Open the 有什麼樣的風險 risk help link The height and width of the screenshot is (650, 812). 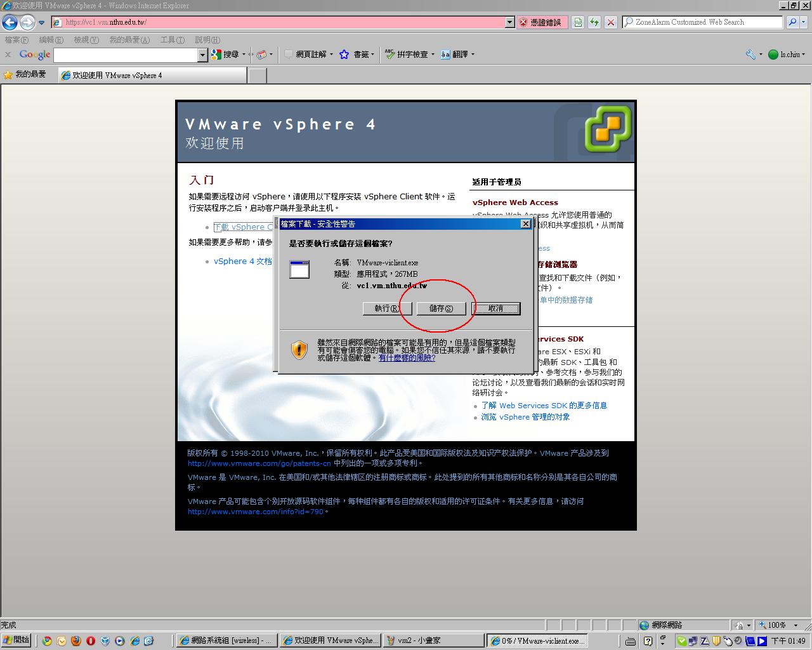[407, 358]
